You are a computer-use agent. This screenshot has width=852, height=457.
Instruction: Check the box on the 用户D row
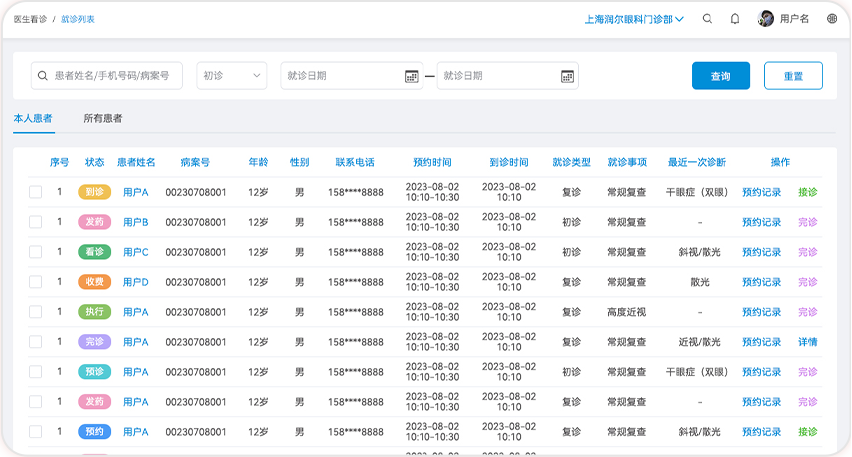pyautogui.click(x=36, y=282)
